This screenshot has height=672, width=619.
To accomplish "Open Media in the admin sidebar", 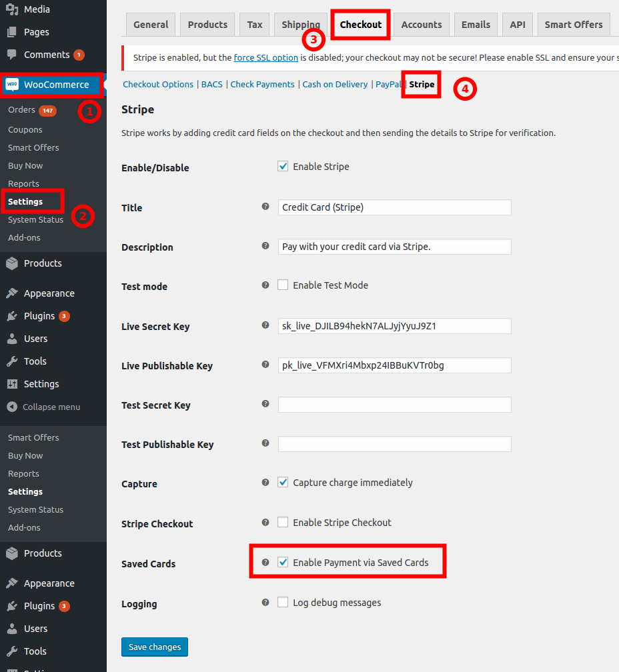I will pyautogui.click(x=37, y=9).
